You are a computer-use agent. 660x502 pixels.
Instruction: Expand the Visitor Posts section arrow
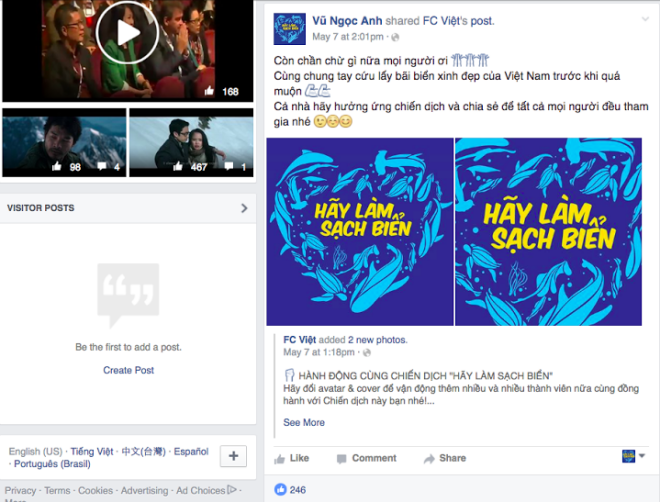[244, 208]
